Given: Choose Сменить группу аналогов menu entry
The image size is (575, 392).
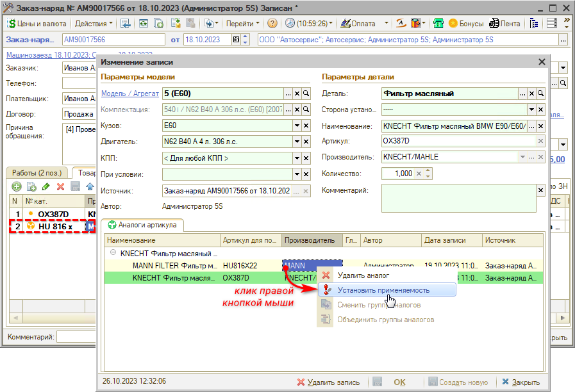Looking at the screenshot, I should tap(387, 305).
